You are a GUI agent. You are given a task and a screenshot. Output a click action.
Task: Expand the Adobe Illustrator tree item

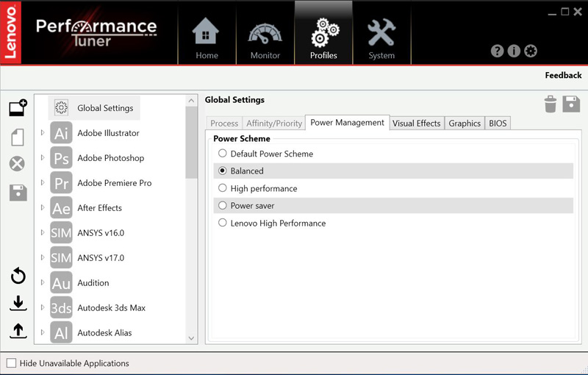point(43,133)
